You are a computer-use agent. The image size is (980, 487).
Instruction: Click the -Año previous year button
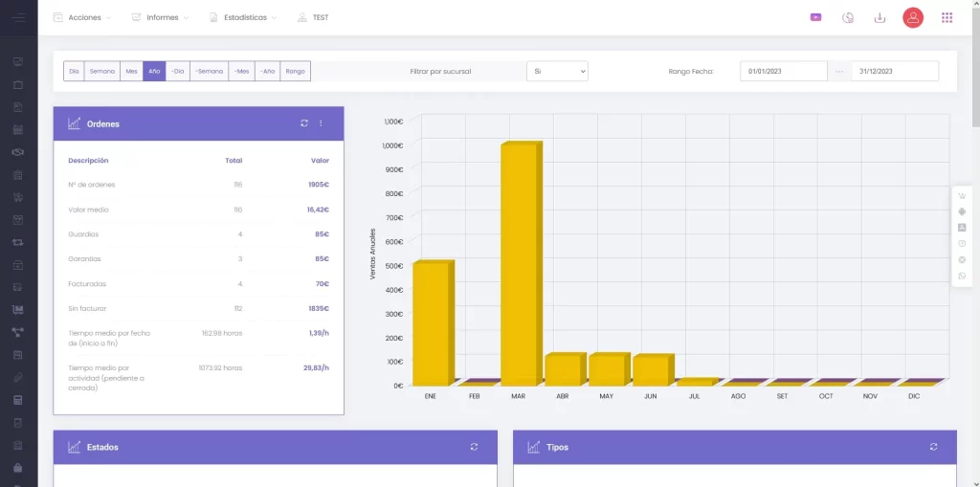pyautogui.click(x=268, y=72)
